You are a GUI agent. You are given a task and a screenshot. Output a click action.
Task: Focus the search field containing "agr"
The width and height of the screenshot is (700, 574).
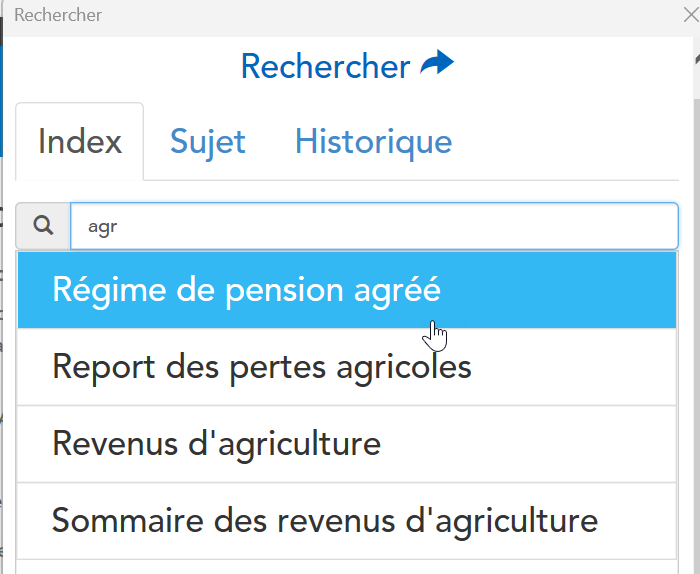(373, 226)
